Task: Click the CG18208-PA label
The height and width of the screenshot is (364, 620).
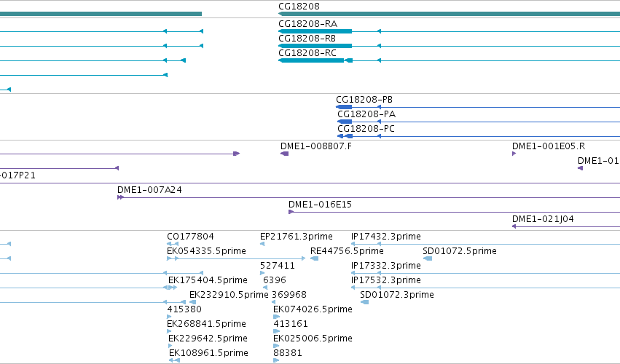Action: (x=366, y=114)
